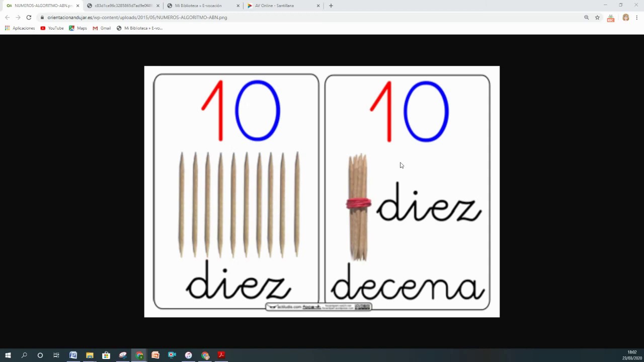Open the second Chrome profile taskbar icon
The image size is (644, 362).
[x=205, y=355]
